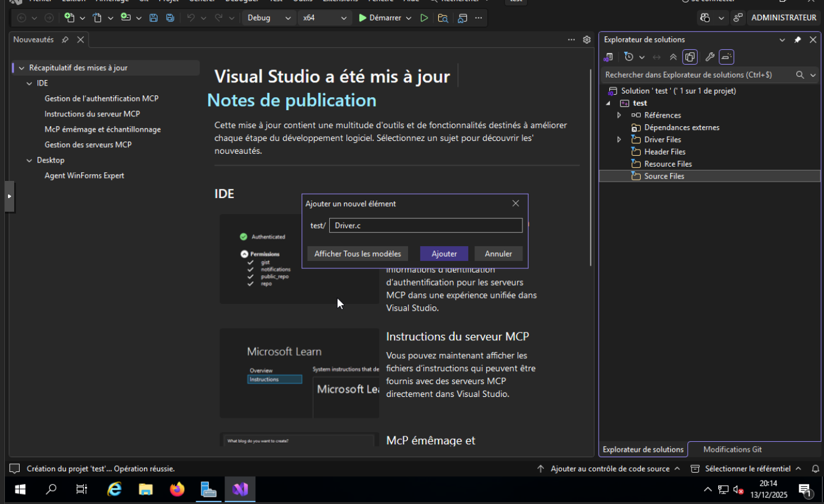Viewport: 824px width, 504px height.
Task: Collapse the Desktop section in tree
Action: coord(30,161)
